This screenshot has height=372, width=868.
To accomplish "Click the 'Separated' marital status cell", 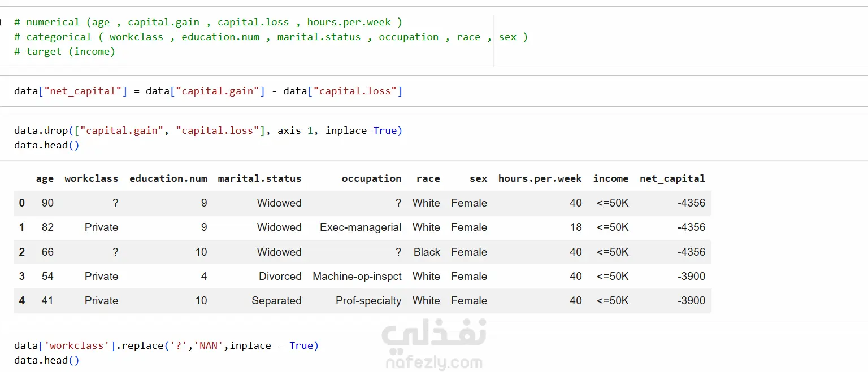I will (276, 301).
